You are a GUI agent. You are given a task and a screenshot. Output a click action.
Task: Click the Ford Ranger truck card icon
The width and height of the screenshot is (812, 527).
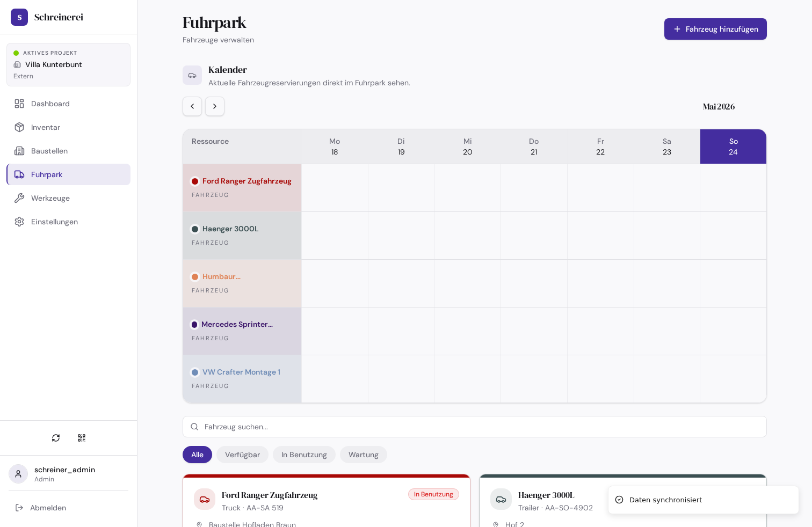tap(205, 499)
